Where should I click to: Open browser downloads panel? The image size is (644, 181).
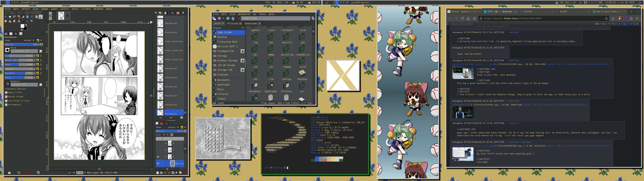coord(613,18)
